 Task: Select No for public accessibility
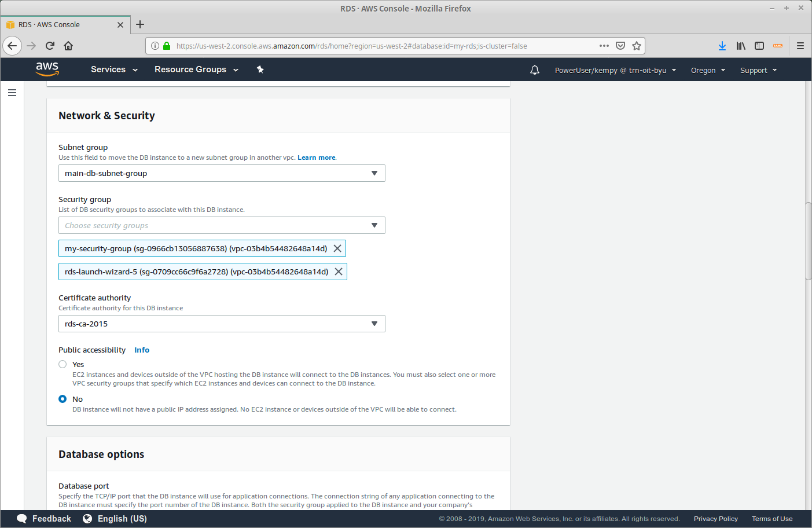tap(63, 399)
